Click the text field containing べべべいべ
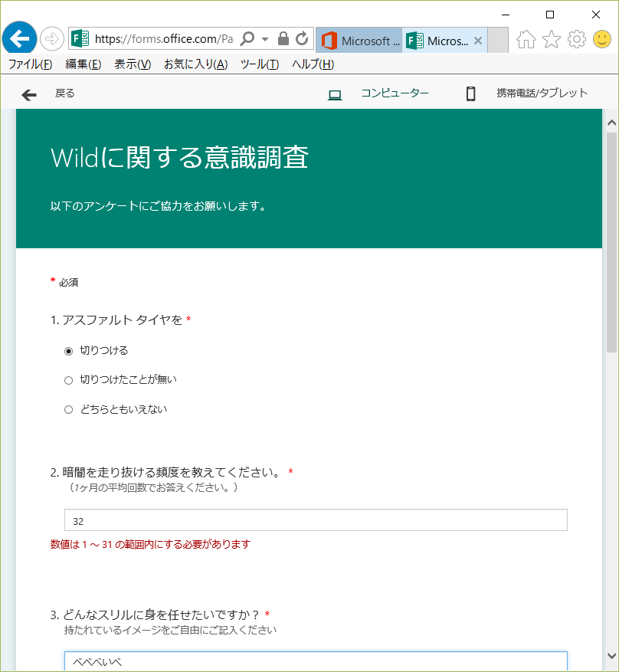The width and height of the screenshot is (619, 672). [x=316, y=661]
